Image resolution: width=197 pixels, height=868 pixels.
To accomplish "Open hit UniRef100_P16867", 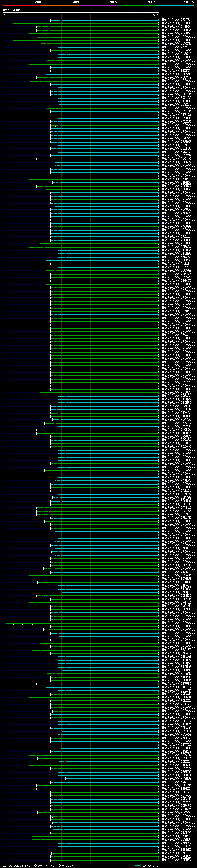I will pyautogui.click(x=177, y=33).
